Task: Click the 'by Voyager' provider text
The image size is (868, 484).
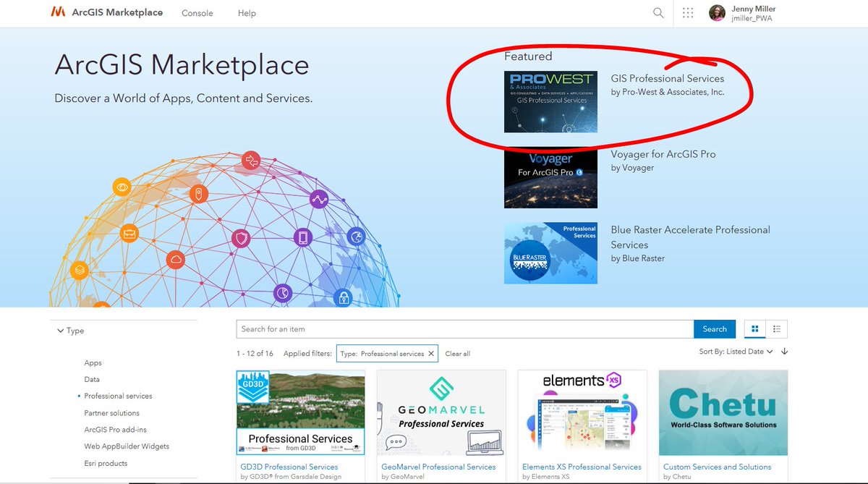Action: coord(632,168)
